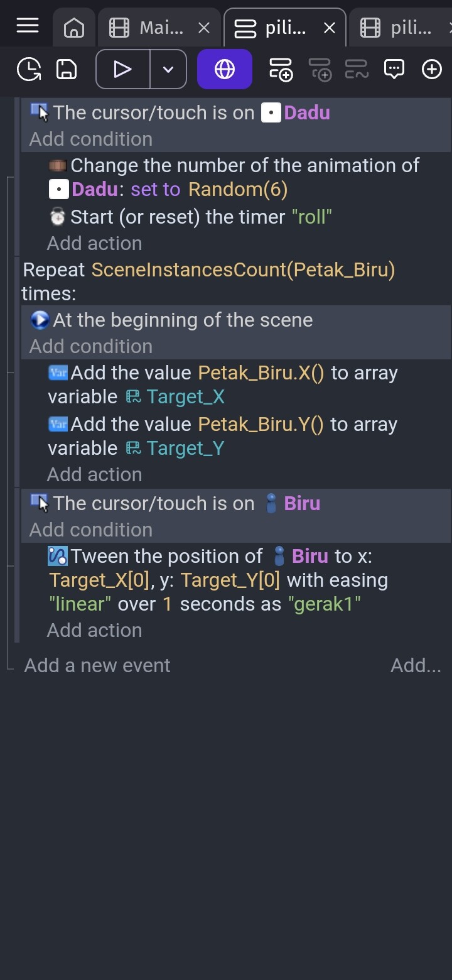Add condition under cursor on Dadu
This screenshot has width=452, height=980.
tap(90, 139)
